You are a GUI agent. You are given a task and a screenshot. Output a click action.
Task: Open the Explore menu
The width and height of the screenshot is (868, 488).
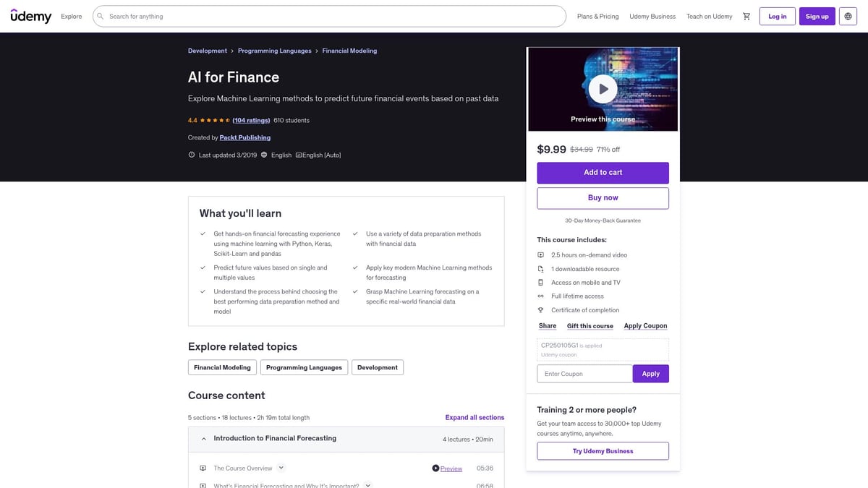coord(72,16)
